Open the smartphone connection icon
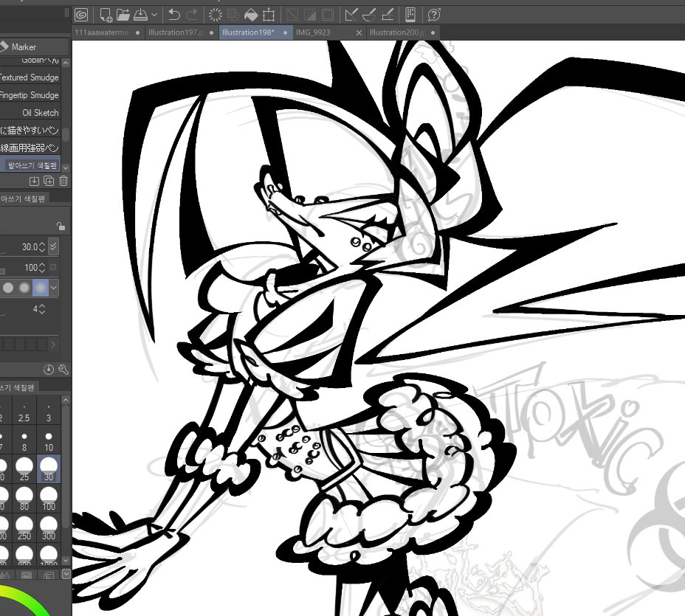685x616 pixels. click(410, 15)
